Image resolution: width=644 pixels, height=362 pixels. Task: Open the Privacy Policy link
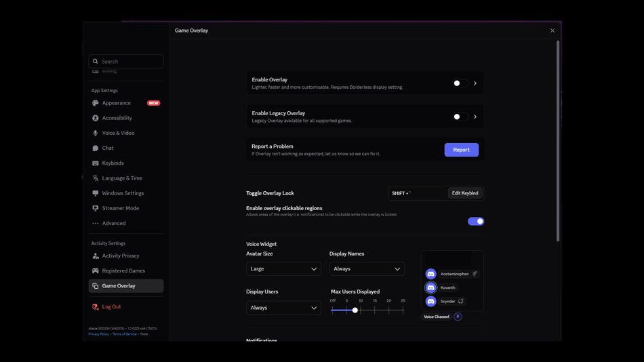(98, 334)
